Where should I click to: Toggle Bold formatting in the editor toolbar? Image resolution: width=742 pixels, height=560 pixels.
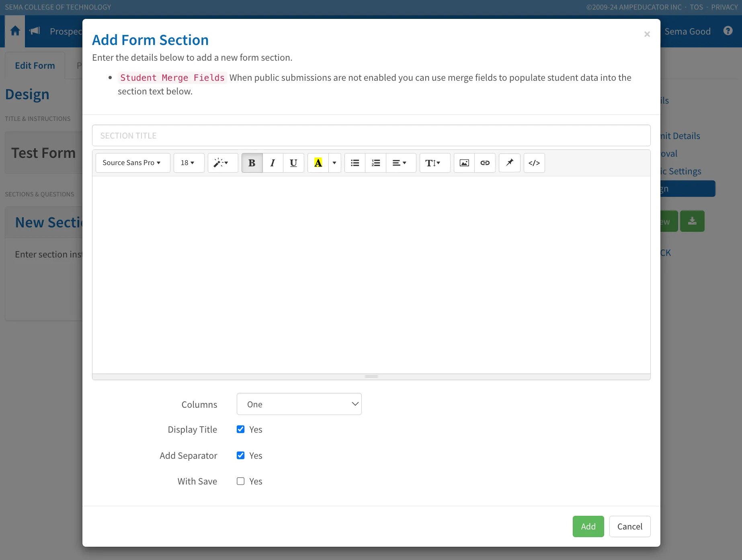(252, 163)
